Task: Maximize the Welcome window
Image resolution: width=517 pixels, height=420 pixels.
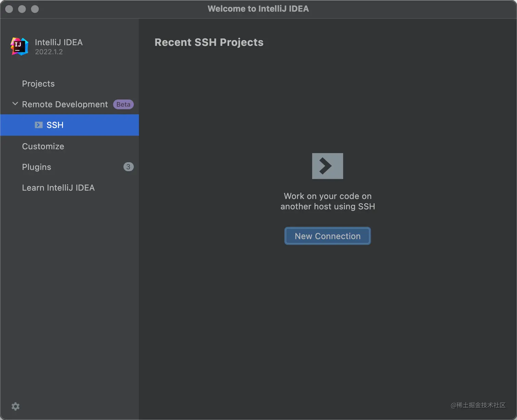Action: 35,9
